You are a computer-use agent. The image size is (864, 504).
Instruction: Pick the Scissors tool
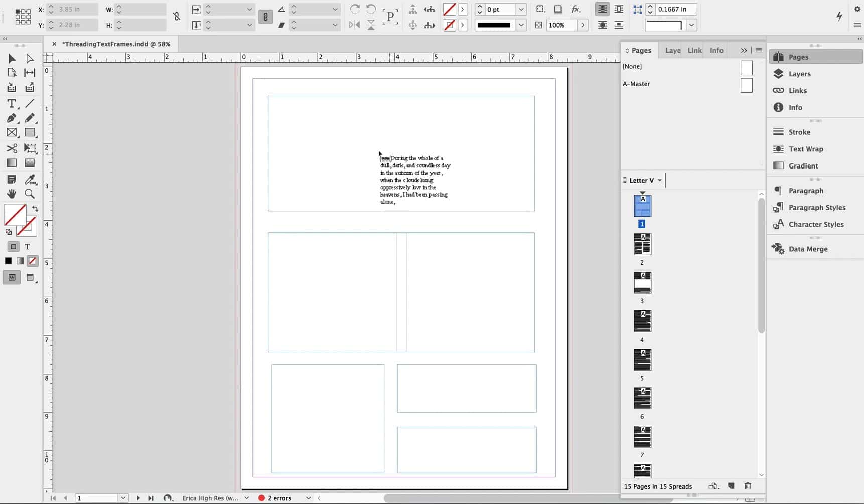coord(11,148)
